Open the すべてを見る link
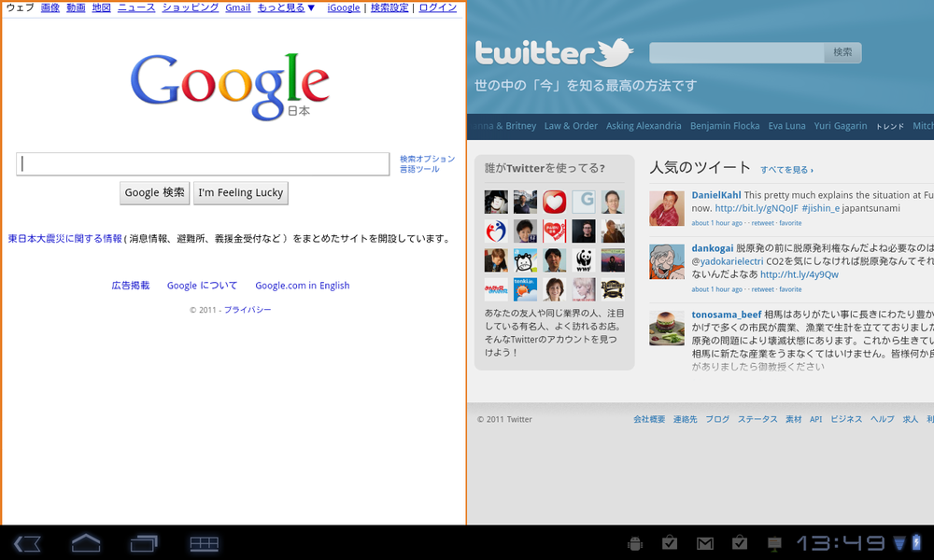934x560 pixels. pos(786,170)
